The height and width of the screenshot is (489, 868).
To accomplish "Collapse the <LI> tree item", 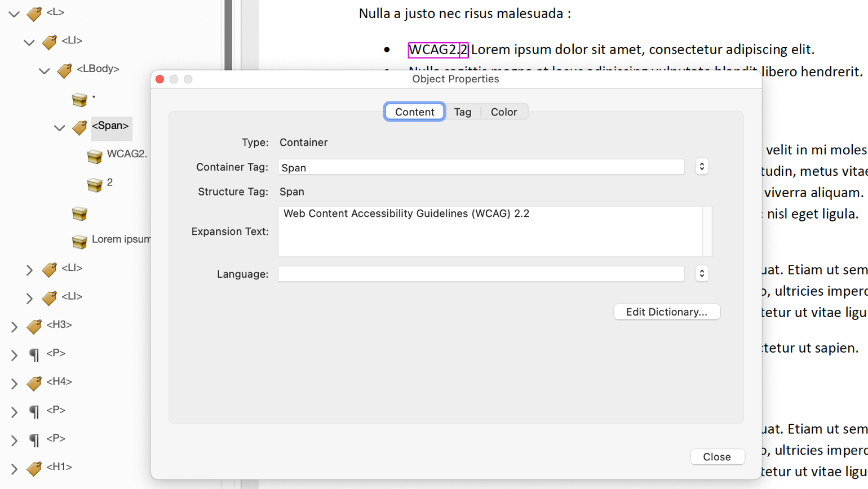I will (x=29, y=42).
